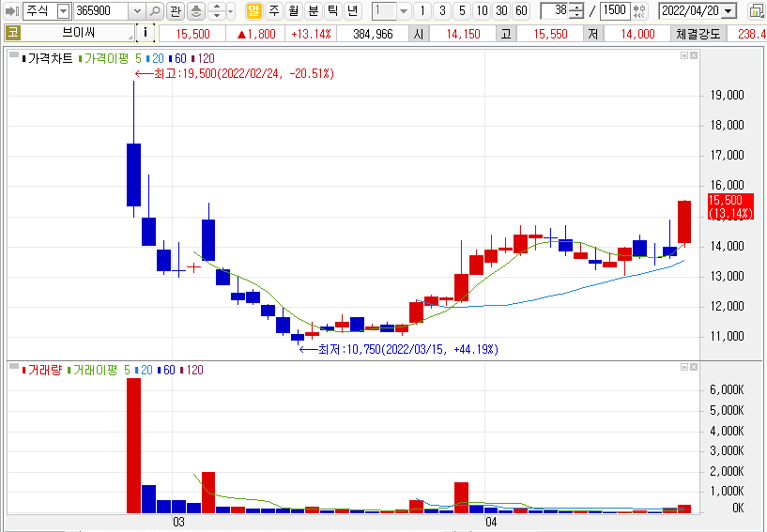Select weekly 주 chart period
The height and width of the screenshot is (532, 767).
coord(274,10)
